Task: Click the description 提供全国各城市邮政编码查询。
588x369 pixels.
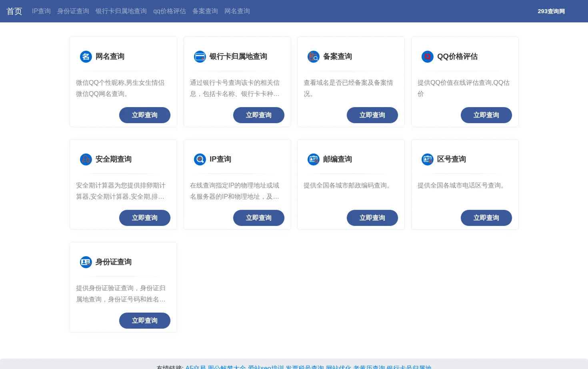Action: (348, 185)
